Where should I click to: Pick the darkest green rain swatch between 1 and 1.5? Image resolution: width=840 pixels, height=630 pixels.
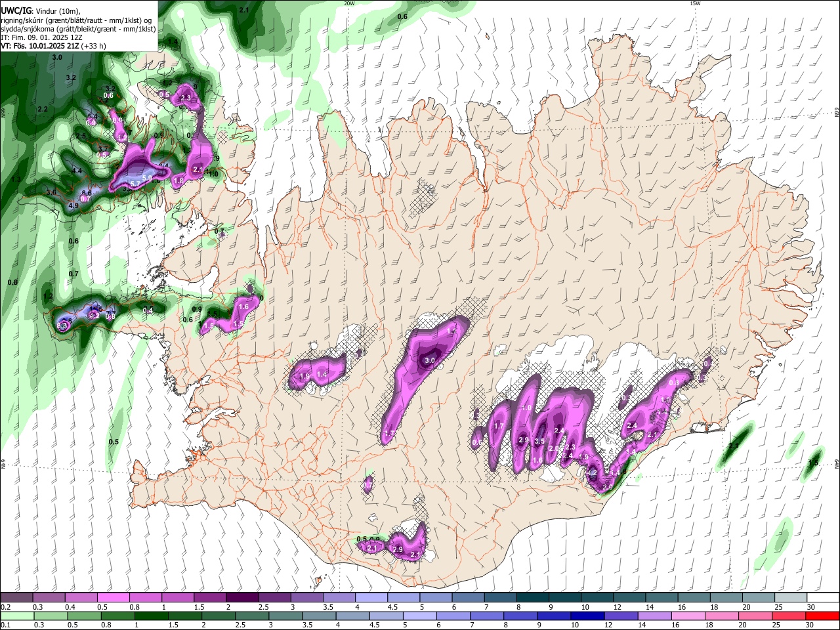tap(152, 616)
